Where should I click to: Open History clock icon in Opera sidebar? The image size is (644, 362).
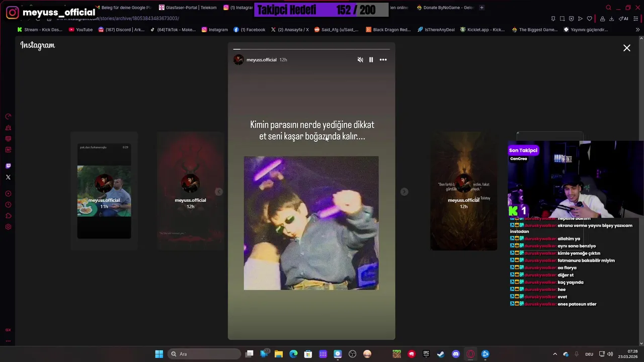click(8, 205)
